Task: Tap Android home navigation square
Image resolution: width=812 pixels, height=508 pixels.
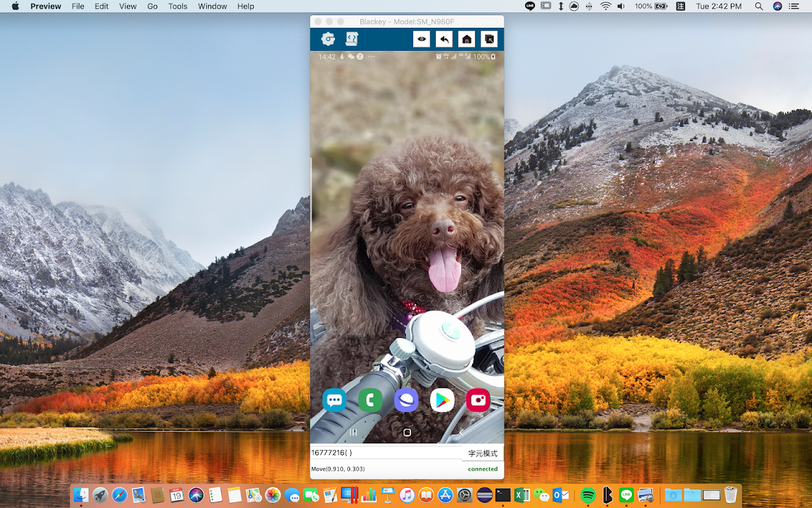Action: click(407, 432)
